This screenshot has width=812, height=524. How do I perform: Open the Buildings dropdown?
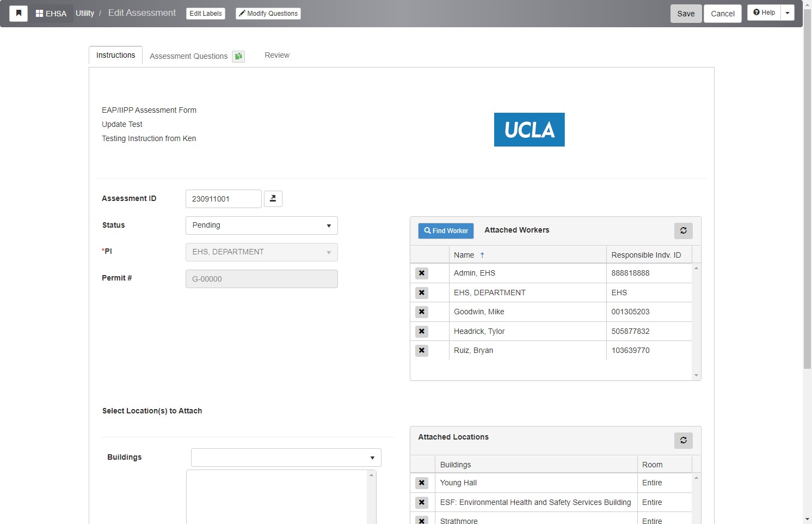pos(286,458)
